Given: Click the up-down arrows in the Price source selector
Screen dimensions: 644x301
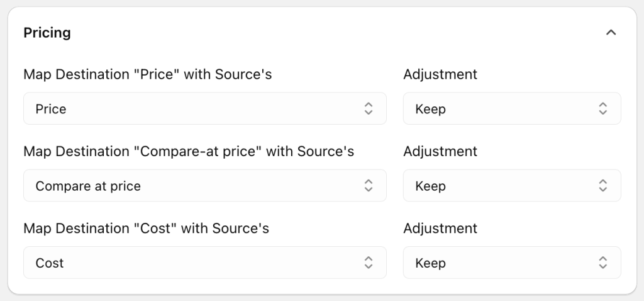Looking at the screenshot, I should tap(369, 109).
